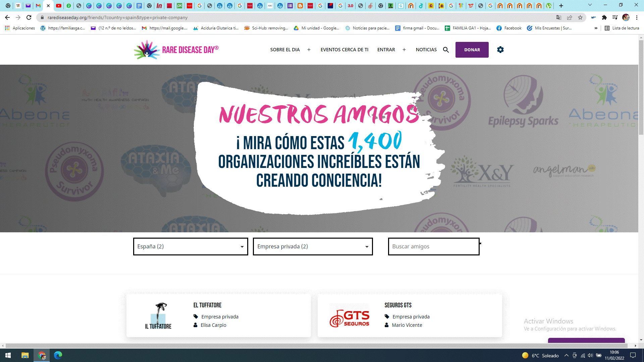Image resolution: width=644 pixels, height=362 pixels.
Task: Click the tag icon in El Tuffatore card
Action: 196,316
